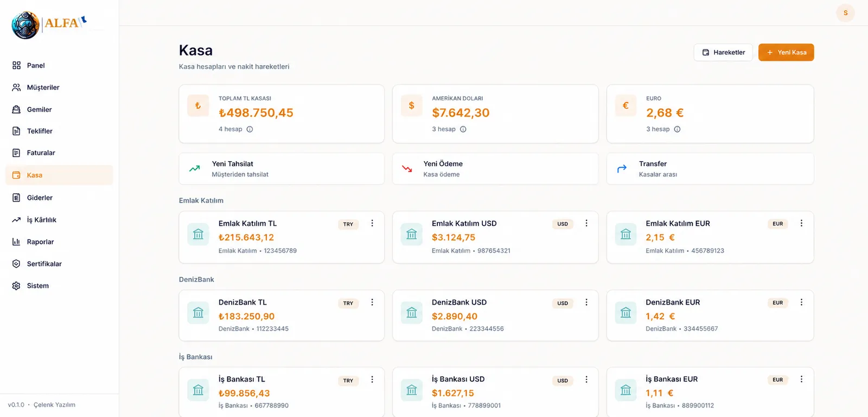
Task: Click info icon beside euro 3 hesap
Action: click(677, 129)
